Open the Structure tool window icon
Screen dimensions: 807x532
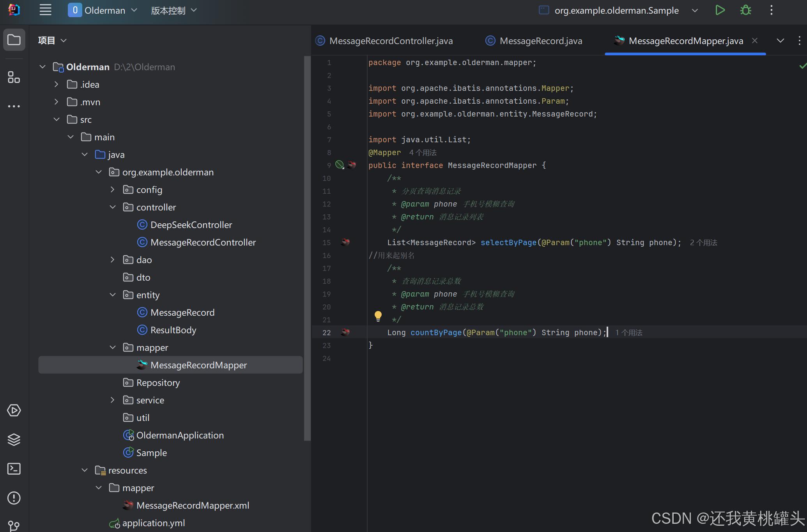[14, 77]
